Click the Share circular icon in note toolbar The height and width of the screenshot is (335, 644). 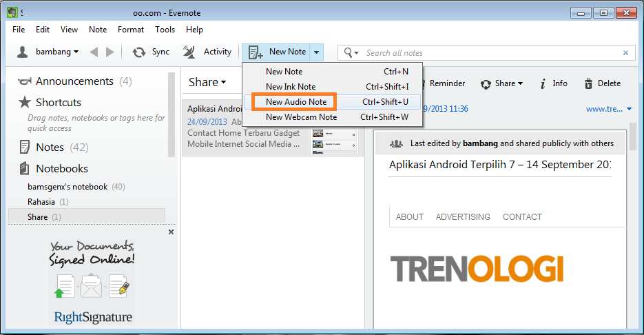point(486,84)
